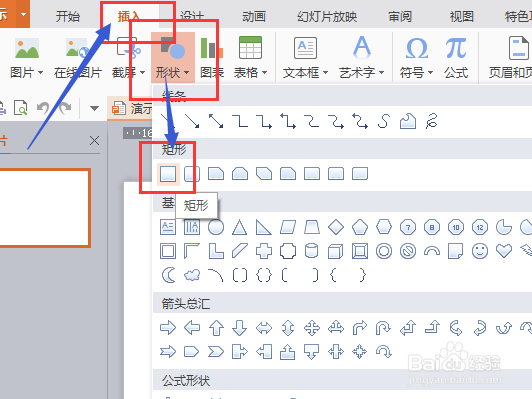
Task: Open the 文本框 text box dropdown
Action: pos(305,58)
